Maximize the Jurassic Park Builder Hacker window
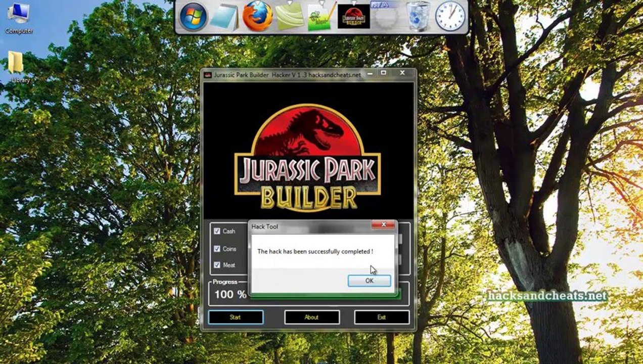The width and height of the screenshot is (643, 364). [384, 73]
